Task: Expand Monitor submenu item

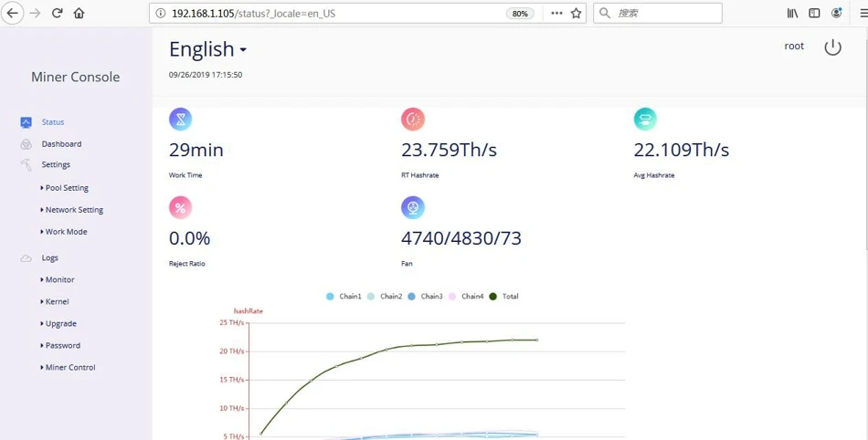Action: click(57, 279)
